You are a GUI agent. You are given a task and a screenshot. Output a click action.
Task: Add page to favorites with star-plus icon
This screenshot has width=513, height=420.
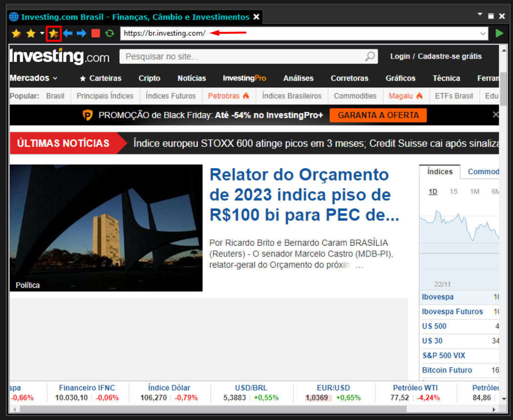[54, 33]
